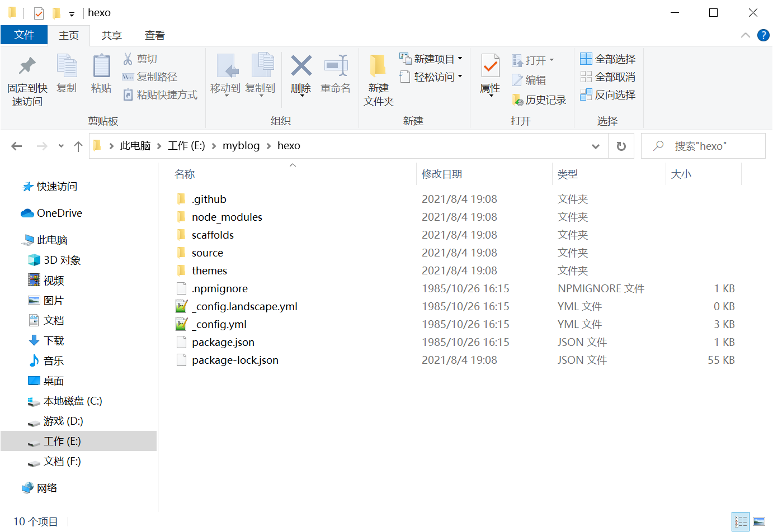Open OneDrive in navigation pane

click(x=59, y=213)
